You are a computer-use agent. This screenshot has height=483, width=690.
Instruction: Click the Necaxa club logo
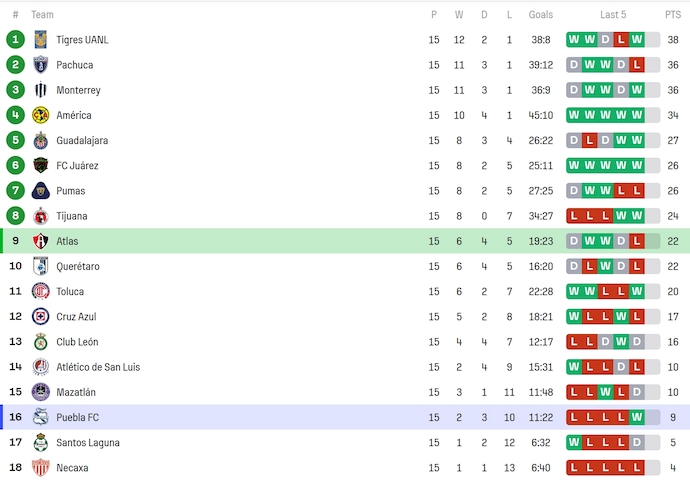[41, 468]
